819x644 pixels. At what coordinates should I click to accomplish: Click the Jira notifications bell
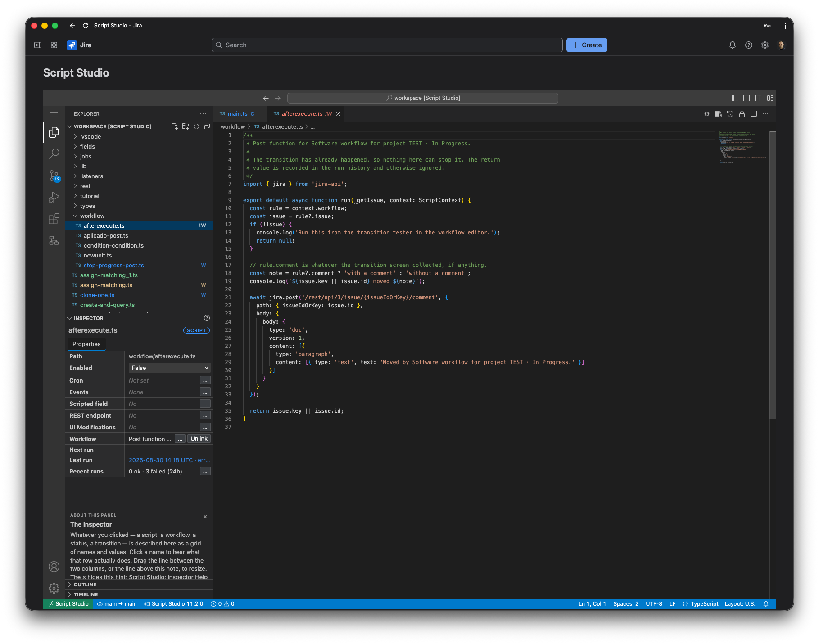point(733,45)
